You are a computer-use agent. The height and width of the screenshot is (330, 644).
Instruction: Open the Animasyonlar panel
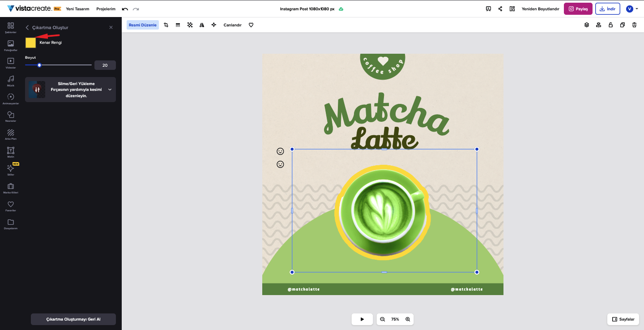(11, 99)
